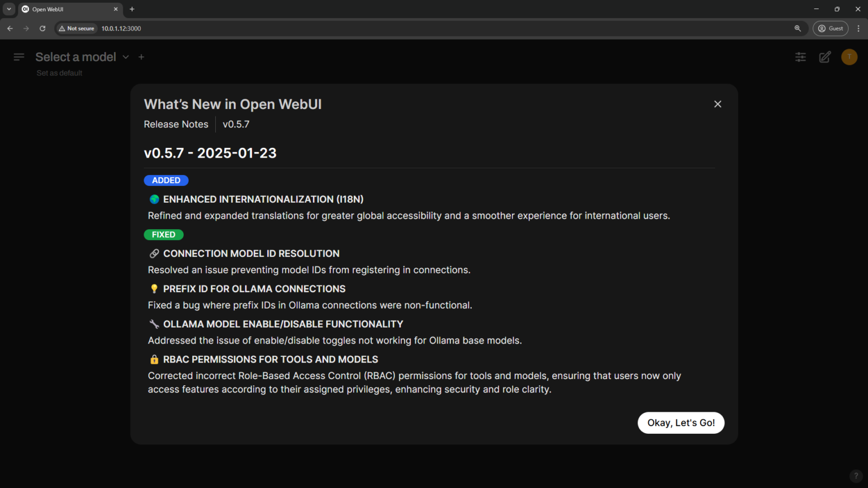Screen dimensions: 868x488
Task: Close the What's New dialog with X
Action: click(x=718, y=104)
